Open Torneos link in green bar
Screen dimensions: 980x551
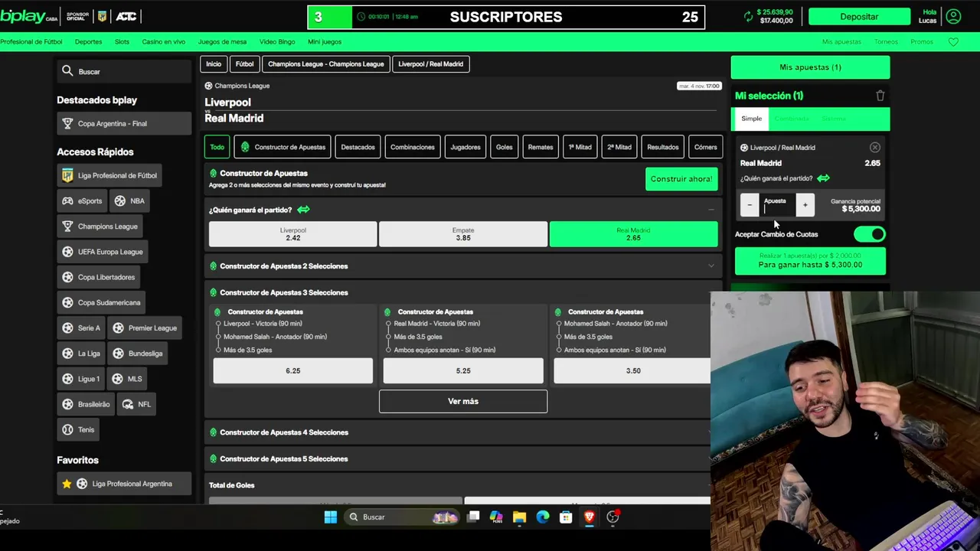(886, 42)
